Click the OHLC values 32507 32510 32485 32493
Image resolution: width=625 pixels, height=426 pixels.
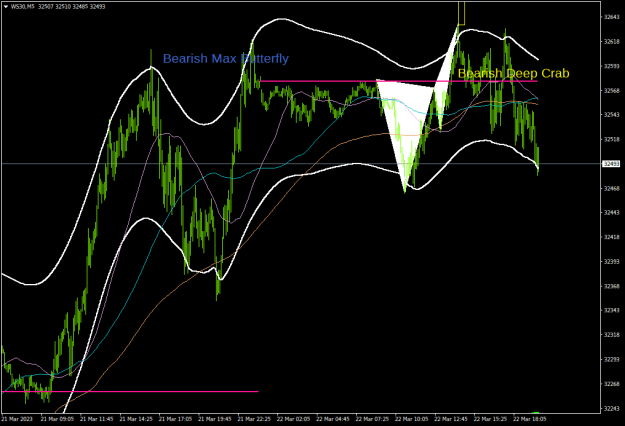(x=72, y=7)
